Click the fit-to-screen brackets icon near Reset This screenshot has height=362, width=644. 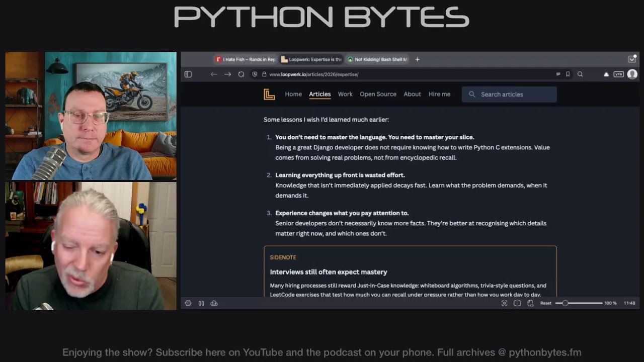[x=517, y=303]
